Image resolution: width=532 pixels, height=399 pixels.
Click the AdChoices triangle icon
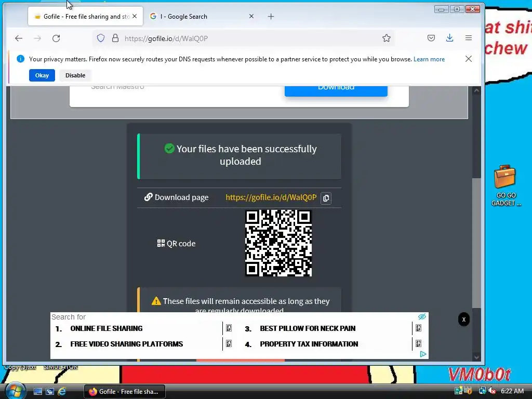point(423,354)
